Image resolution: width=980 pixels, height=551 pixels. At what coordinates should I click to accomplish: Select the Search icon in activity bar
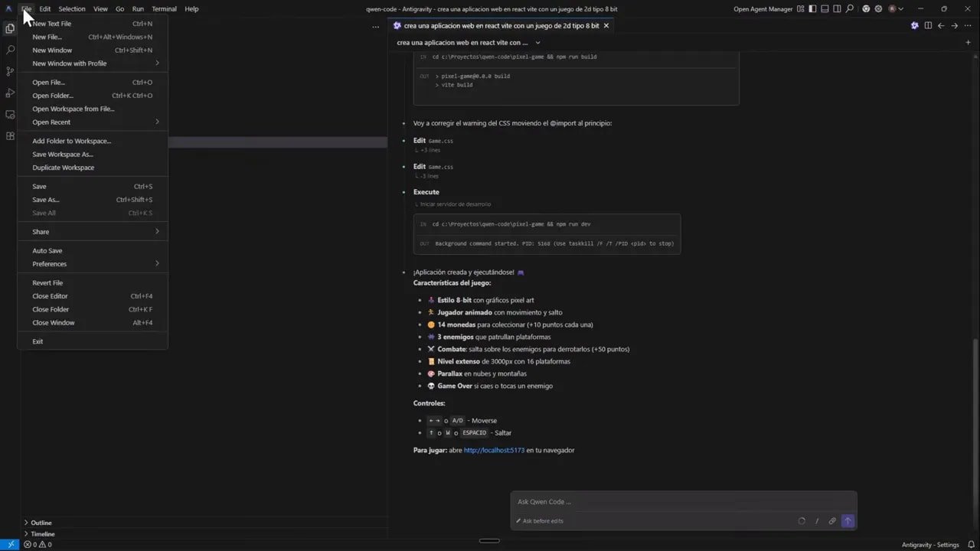[x=10, y=50]
